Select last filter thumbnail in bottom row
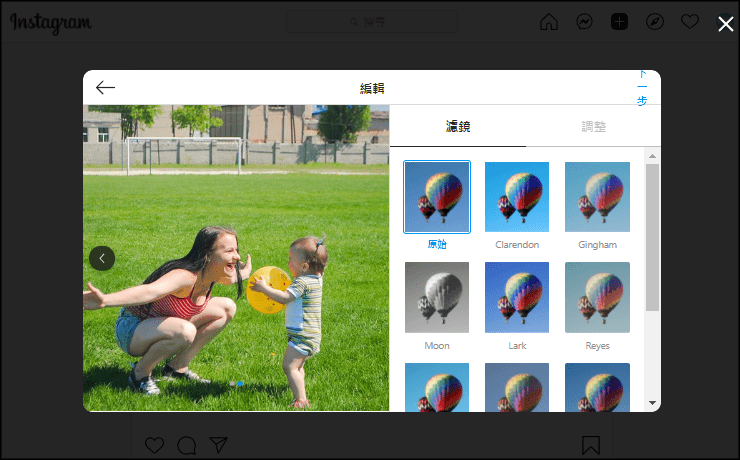This screenshot has width=740, height=460. [x=597, y=387]
